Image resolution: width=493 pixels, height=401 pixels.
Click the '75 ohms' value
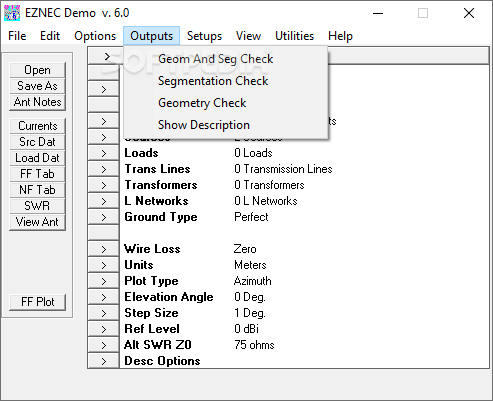(x=254, y=345)
